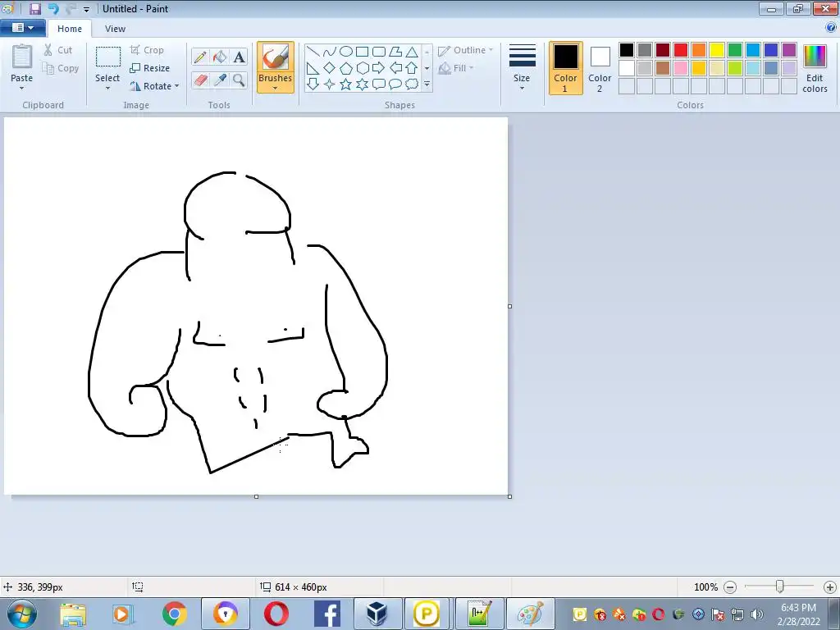Pick the purple color swatch
Image resolution: width=840 pixels, height=630 pixels.
(789, 50)
